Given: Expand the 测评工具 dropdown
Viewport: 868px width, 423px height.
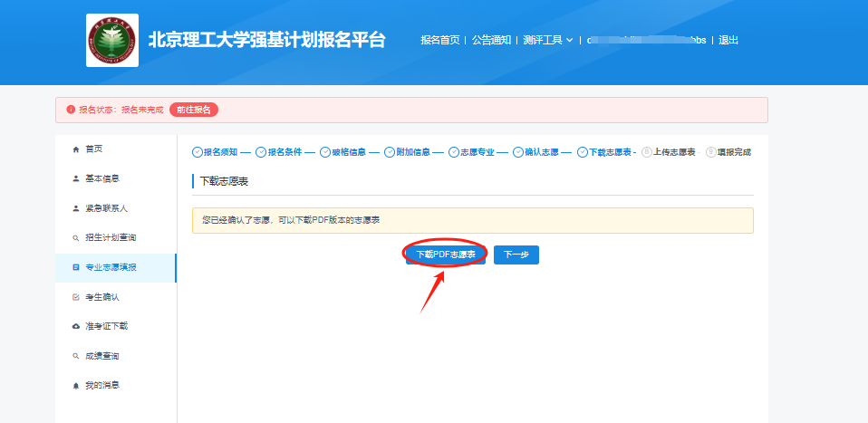Looking at the screenshot, I should point(548,40).
